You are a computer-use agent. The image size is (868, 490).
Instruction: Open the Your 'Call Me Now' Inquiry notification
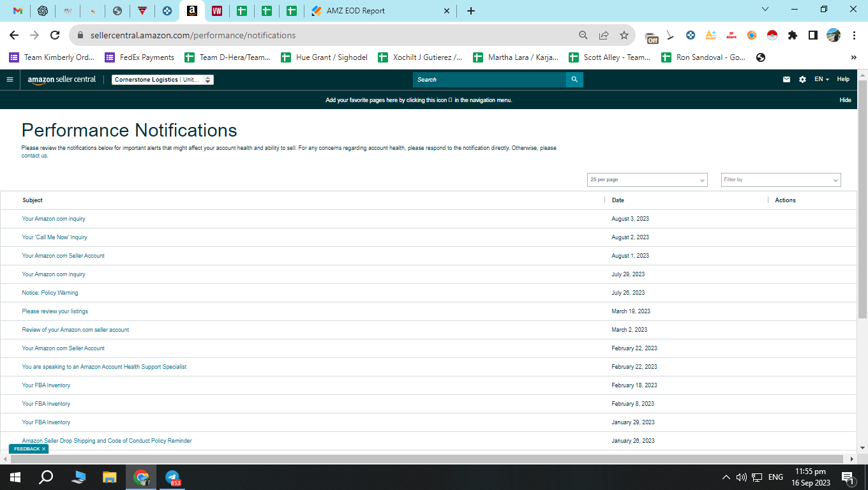tap(54, 237)
